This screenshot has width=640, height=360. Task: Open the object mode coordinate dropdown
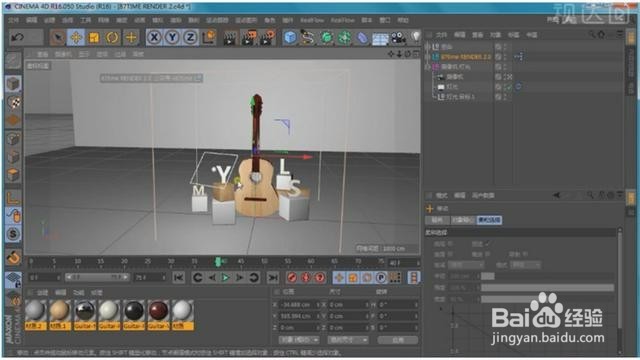coord(299,340)
